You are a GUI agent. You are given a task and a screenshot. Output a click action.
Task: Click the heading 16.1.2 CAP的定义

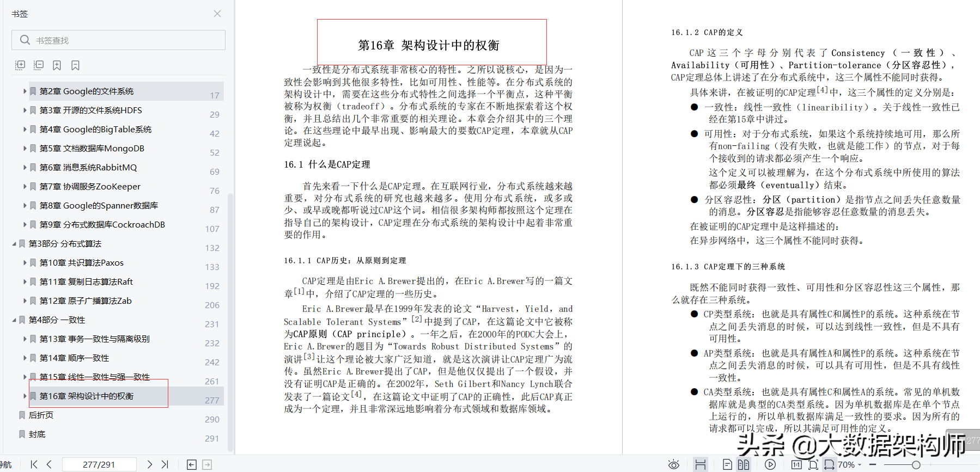(707, 33)
